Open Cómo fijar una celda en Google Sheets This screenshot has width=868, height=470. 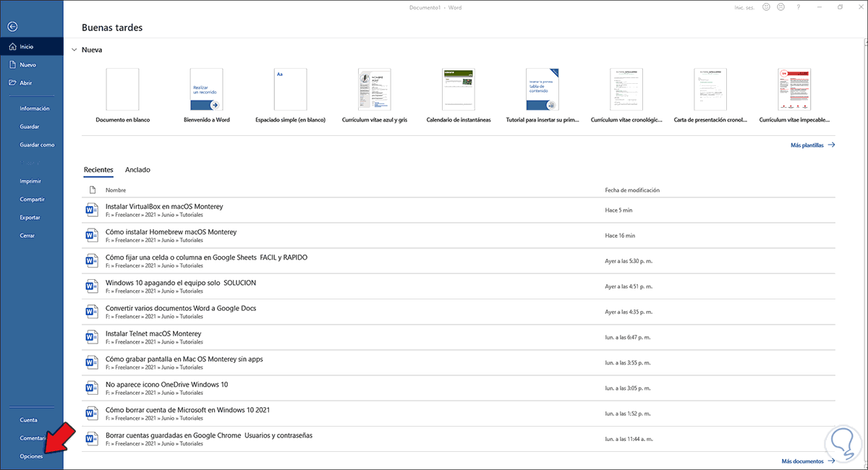click(x=459, y=261)
